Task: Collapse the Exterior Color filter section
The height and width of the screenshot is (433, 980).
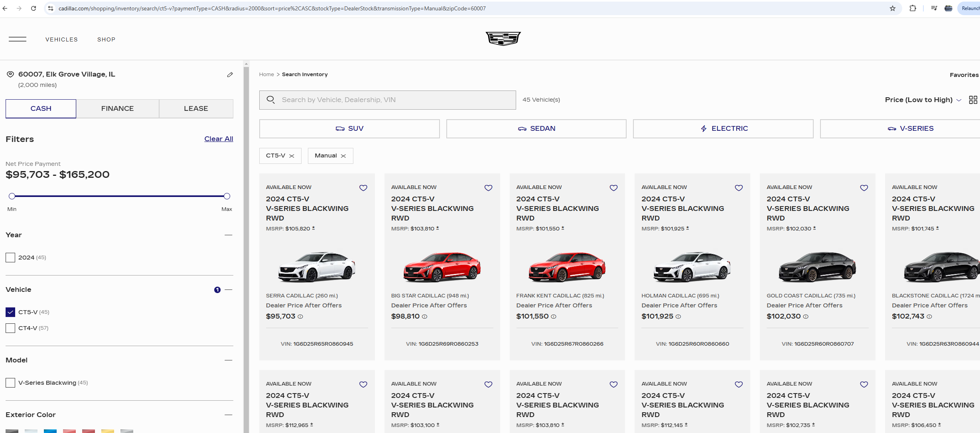Action: click(x=228, y=415)
